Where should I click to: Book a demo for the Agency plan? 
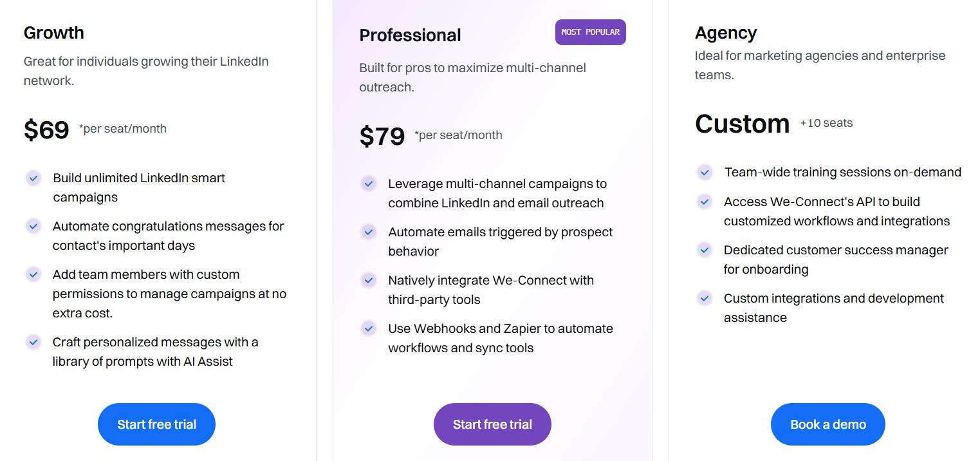827,424
